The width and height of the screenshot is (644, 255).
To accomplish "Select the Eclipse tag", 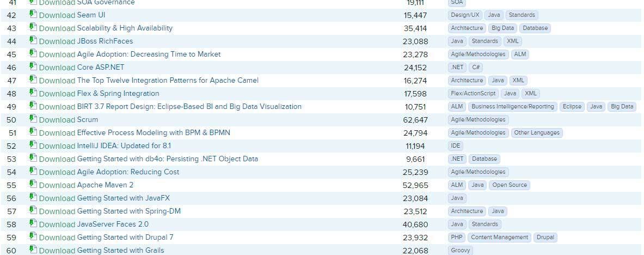I will pos(572,107).
